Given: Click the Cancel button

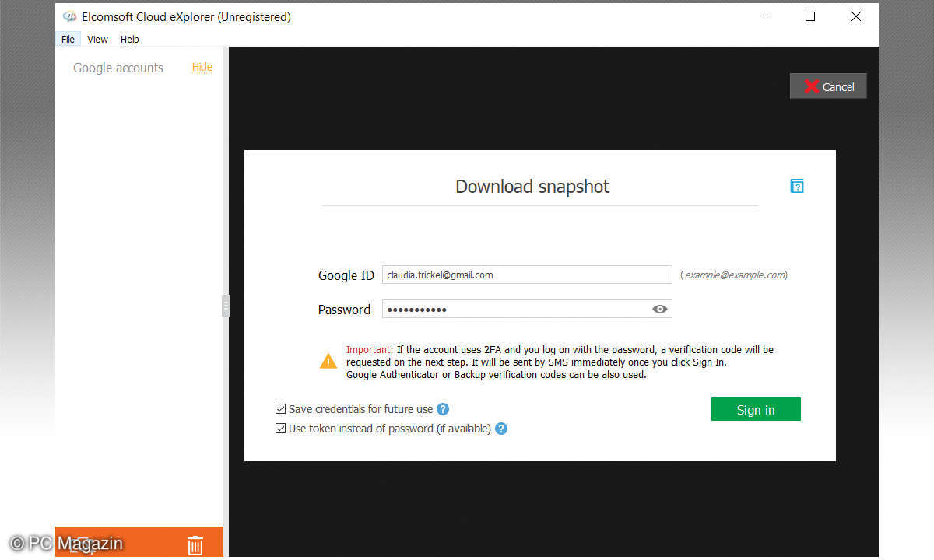Looking at the screenshot, I should tap(828, 86).
